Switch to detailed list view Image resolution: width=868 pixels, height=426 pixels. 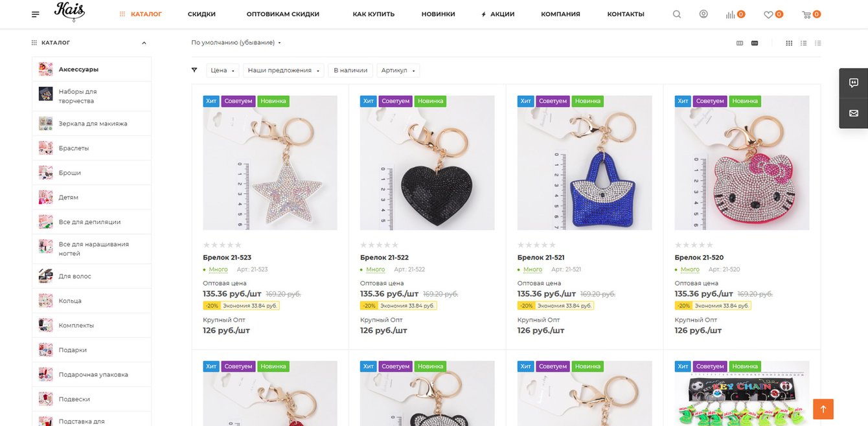(x=803, y=43)
